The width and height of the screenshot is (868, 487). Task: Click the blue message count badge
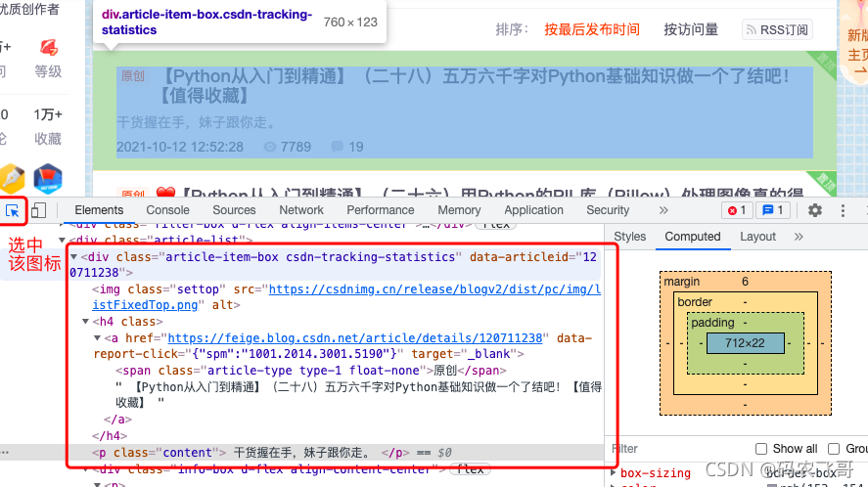click(773, 210)
